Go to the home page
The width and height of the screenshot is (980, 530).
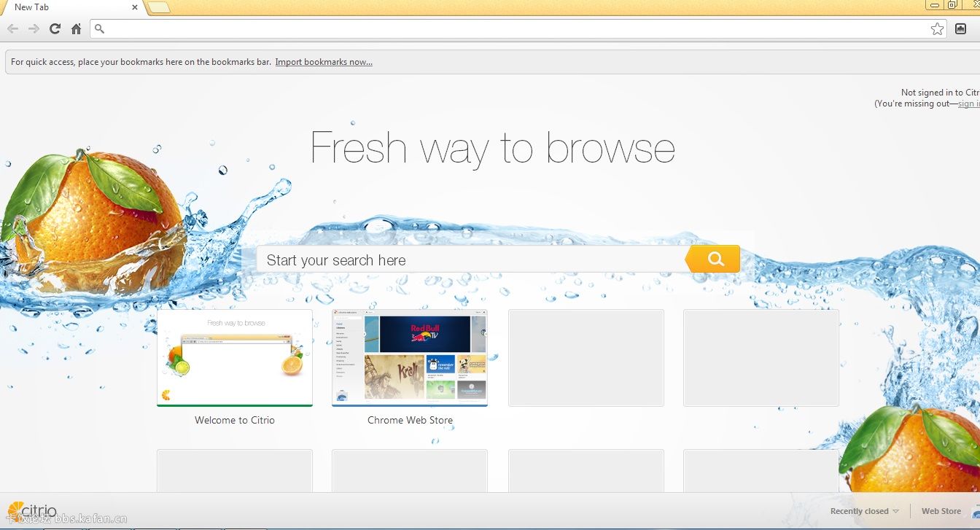pos(76,29)
